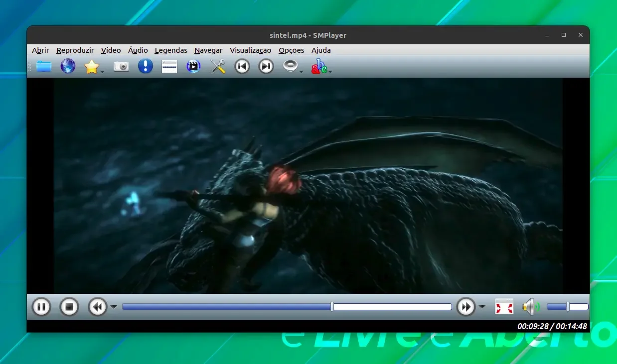Open file using the blue folder icon

pyautogui.click(x=44, y=66)
